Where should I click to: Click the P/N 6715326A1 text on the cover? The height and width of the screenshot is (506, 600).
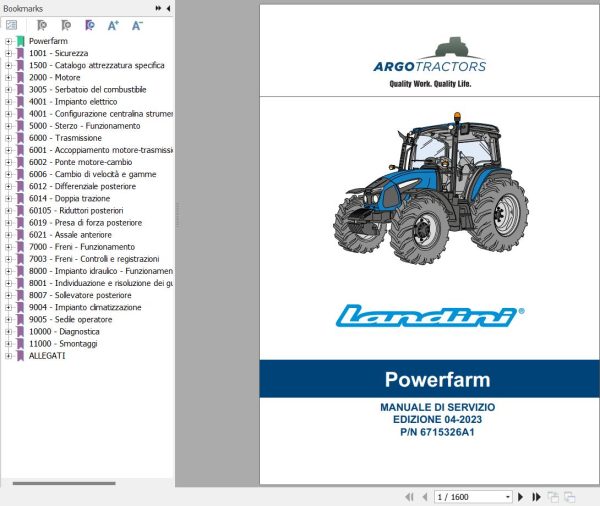[437, 432]
